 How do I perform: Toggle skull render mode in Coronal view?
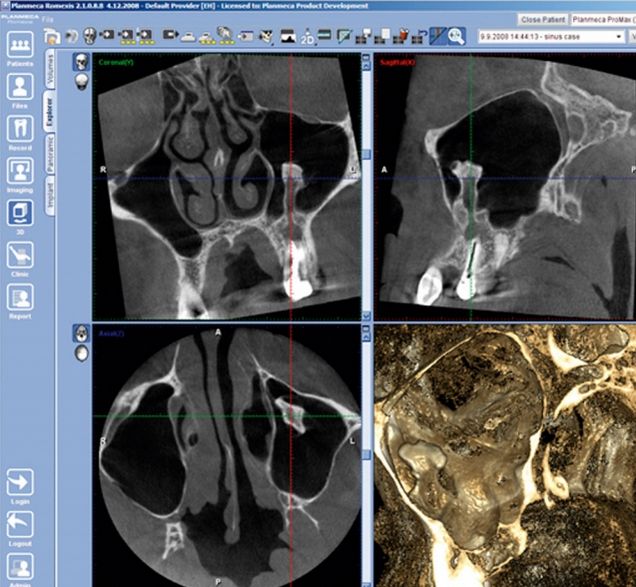(80, 60)
